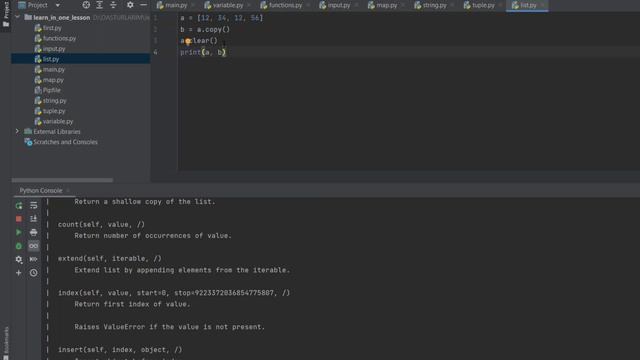Image resolution: width=640 pixels, height=360 pixels.
Task: Click line number 4 in the gutter
Action: coord(155,52)
